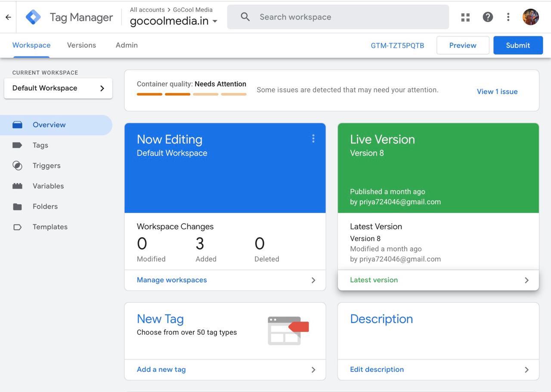Open the Latest version row
Image resolution: width=551 pixels, height=392 pixels.
coord(438,280)
